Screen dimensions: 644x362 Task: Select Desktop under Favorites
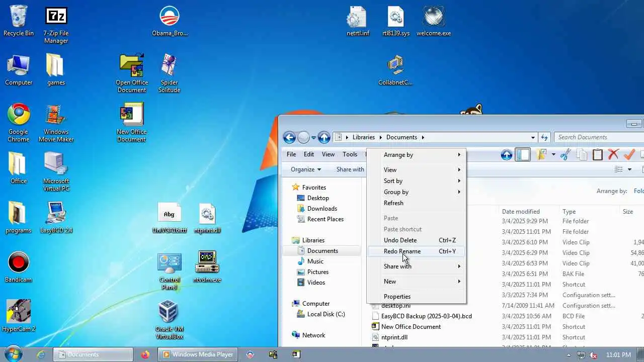coord(318,198)
